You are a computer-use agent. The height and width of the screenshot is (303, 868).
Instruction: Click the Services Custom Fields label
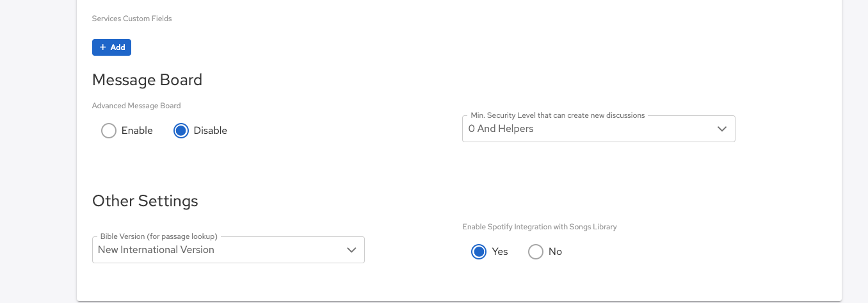click(132, 19)
